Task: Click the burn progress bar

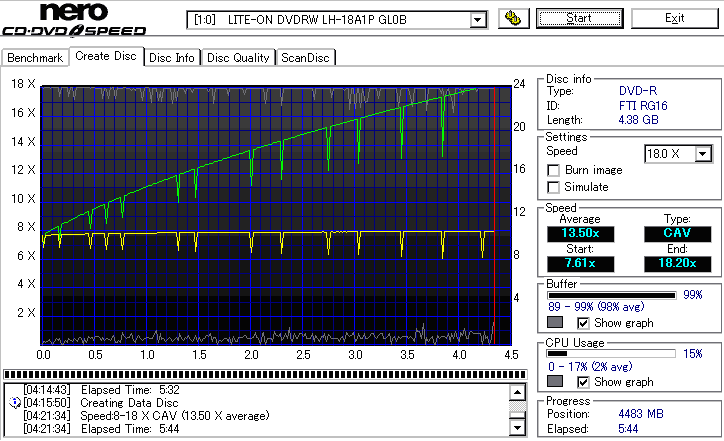Action: [x=265, y=374]
